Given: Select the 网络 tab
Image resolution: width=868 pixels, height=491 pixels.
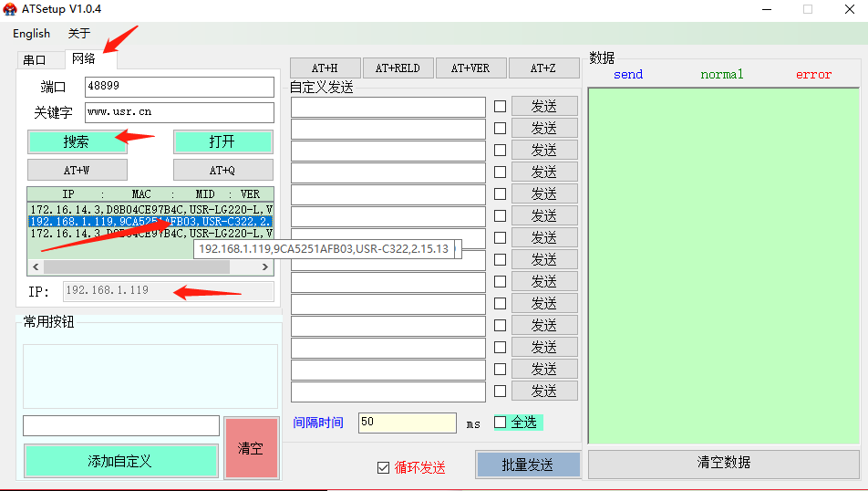Looking at the screenshot, I should click(84, 58).
